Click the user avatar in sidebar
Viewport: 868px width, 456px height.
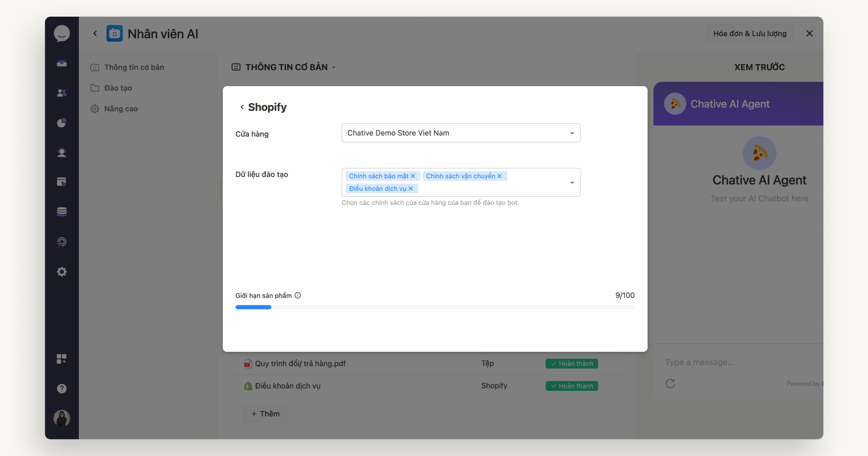62,418
